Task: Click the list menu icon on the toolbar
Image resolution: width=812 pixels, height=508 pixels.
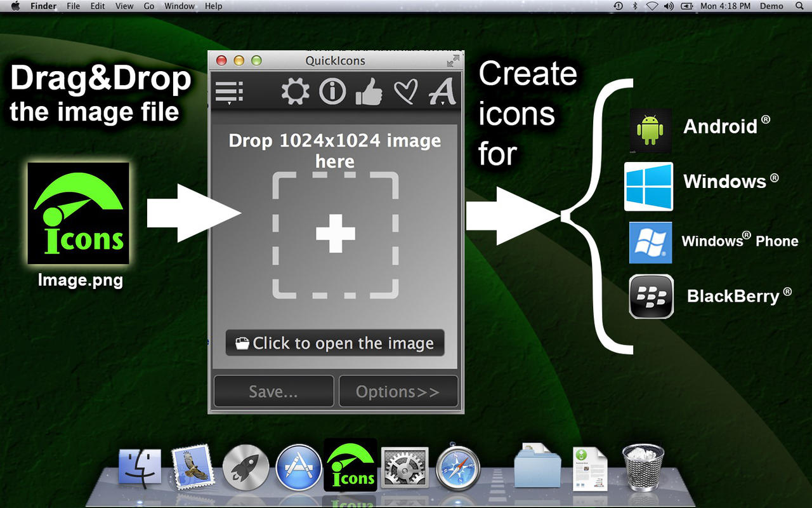Action: (x=228, y=90)
